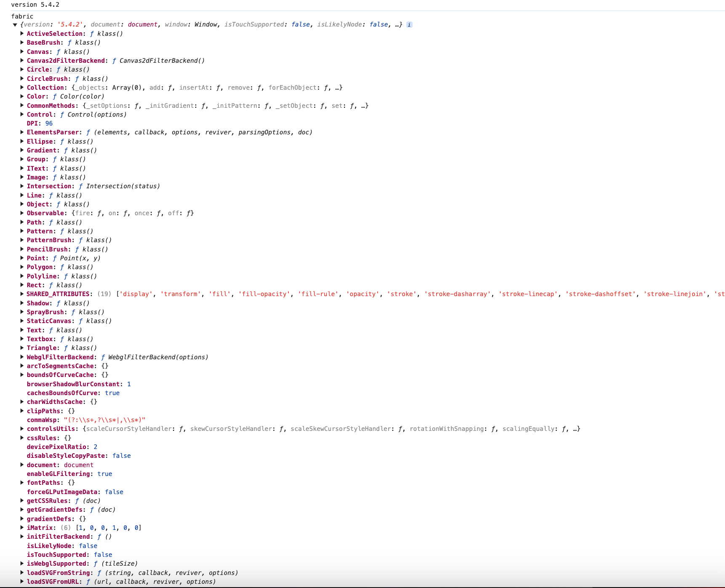The height and width of the screenshot is (588, 725).
Task: Expand Canvas2dFilterBackend function
Action: pos(22,60)
